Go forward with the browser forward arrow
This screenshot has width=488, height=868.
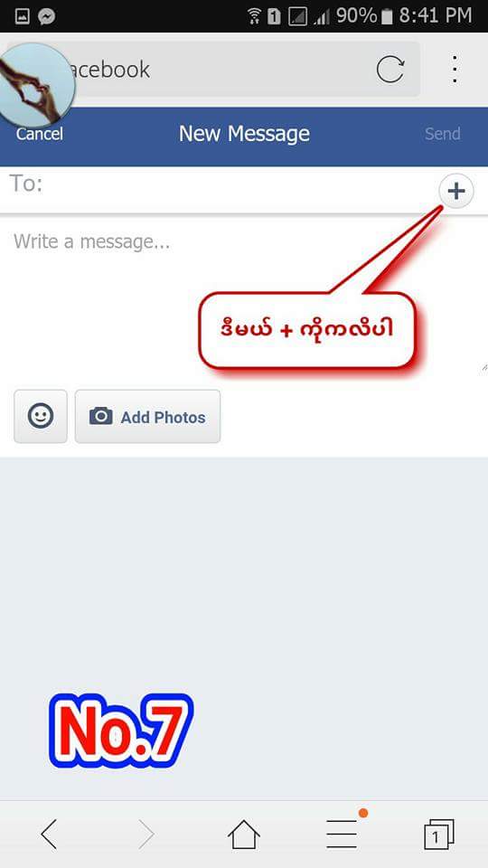(146, 835)
